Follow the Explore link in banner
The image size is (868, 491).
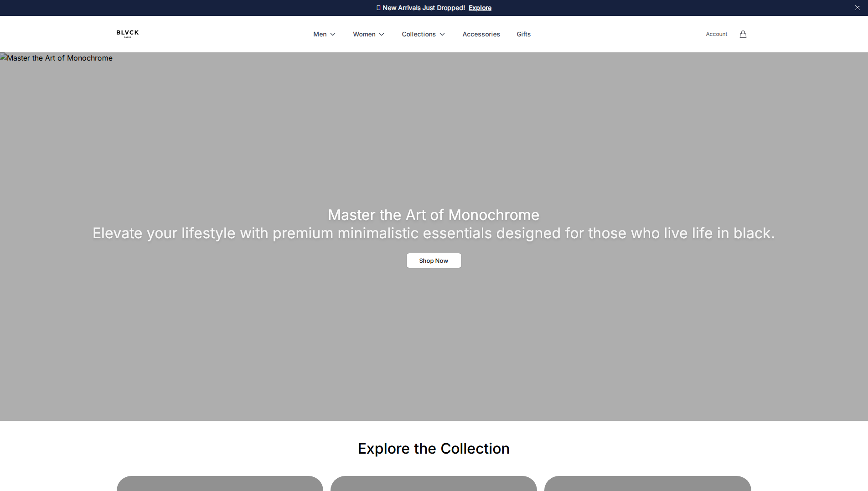(480, 8)
